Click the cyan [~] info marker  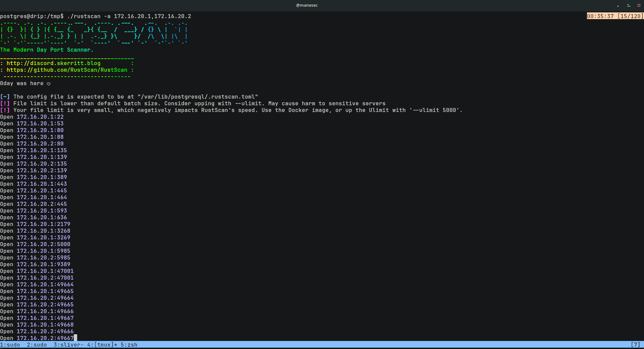pos(5,97)
